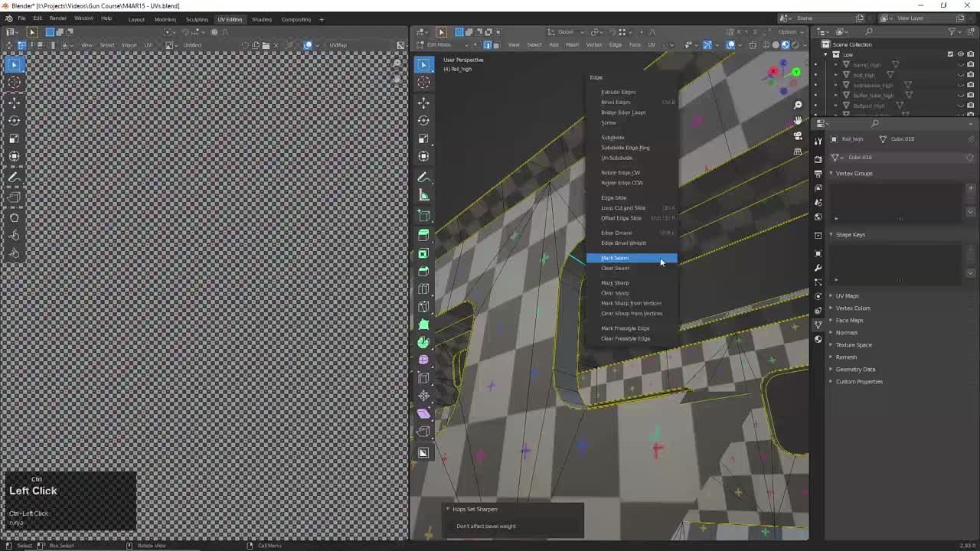
Task: Click the zoom viewport magnifier icon
Action: [798, 105]
